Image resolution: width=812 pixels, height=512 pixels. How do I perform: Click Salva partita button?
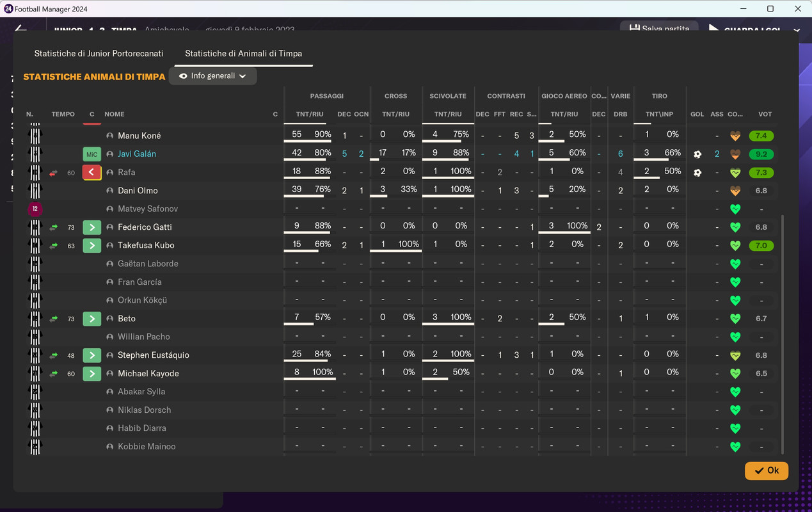click(659, 29)
